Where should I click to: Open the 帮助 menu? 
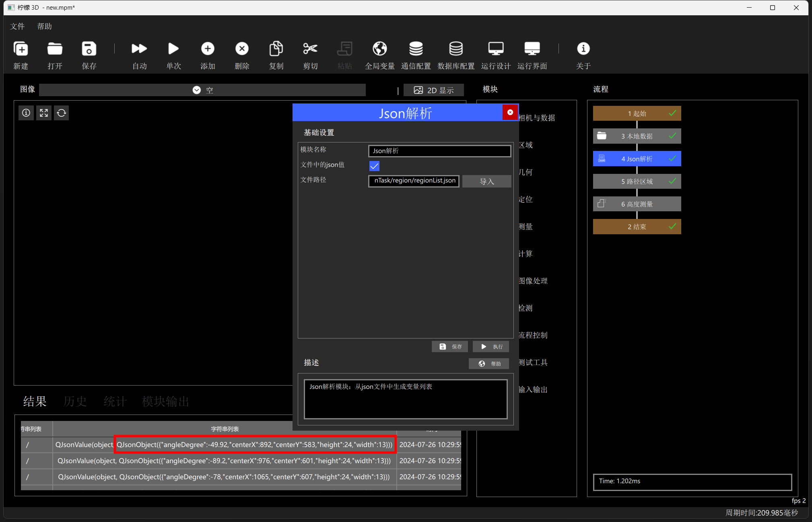[x=44, y=26]
